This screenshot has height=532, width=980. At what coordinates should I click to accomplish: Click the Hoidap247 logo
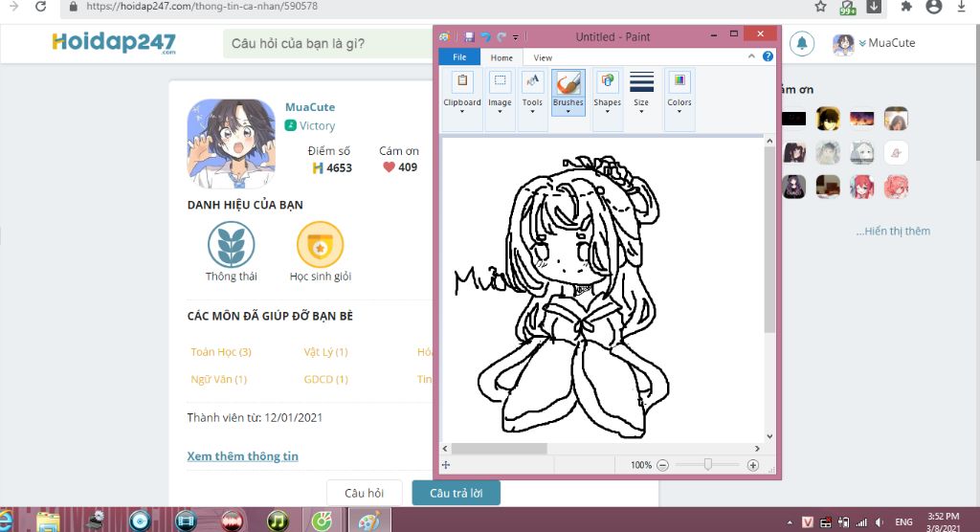point(114,42)
